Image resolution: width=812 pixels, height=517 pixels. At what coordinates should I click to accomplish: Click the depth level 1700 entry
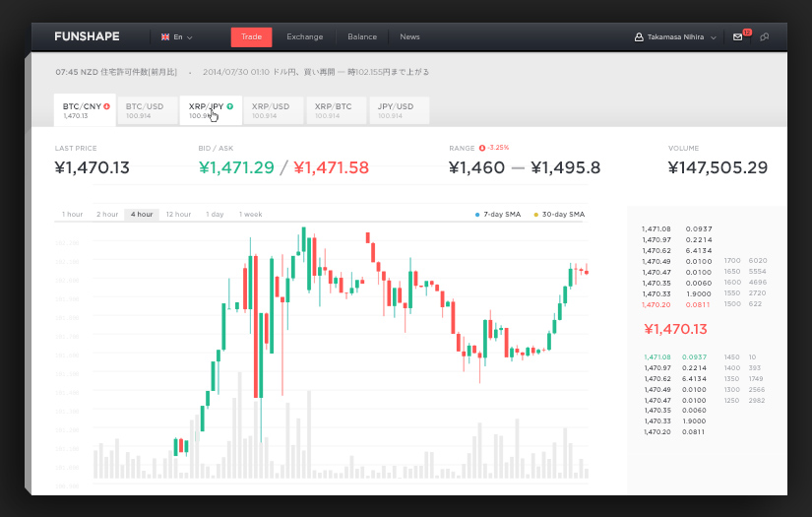[745, 261]
